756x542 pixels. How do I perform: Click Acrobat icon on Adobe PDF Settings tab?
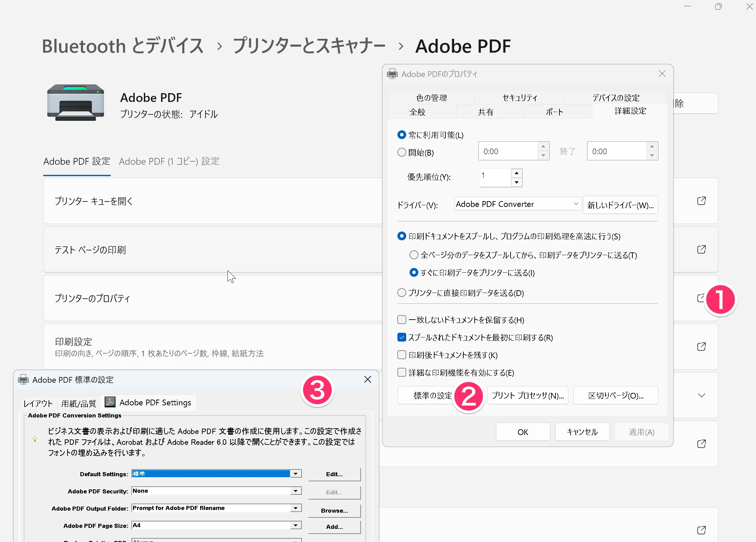(110, 402)
